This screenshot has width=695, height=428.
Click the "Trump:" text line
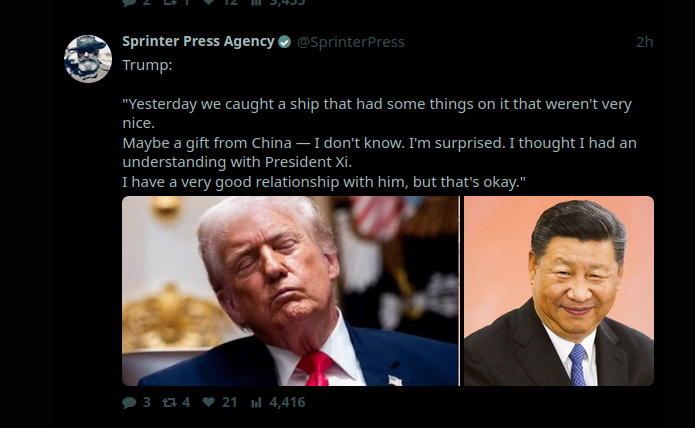coord(147,65)
